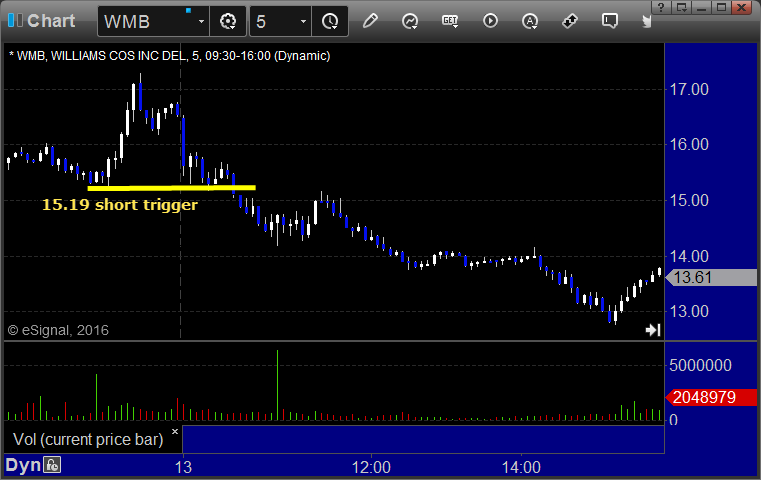Click the window docking/pop-out icon

[x=681, y=7]
